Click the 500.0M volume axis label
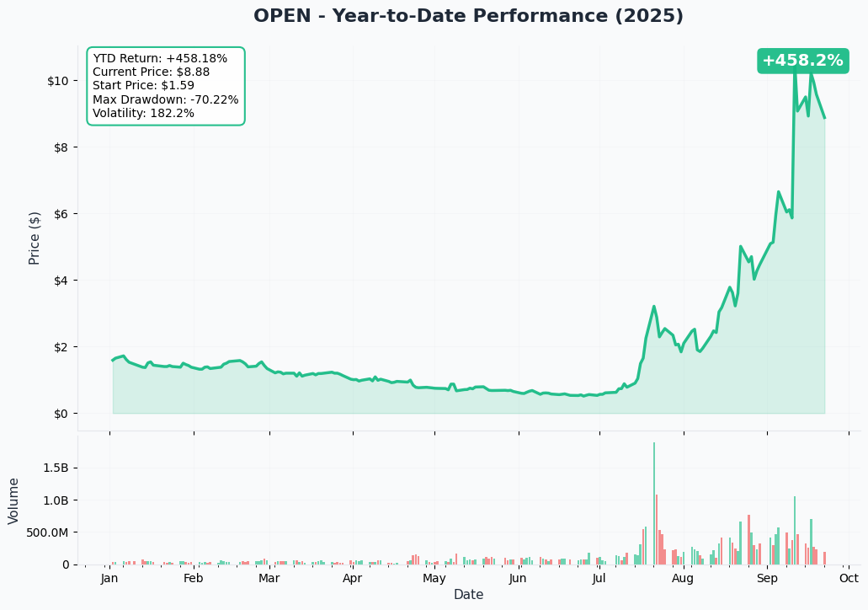 pos(50,533)
